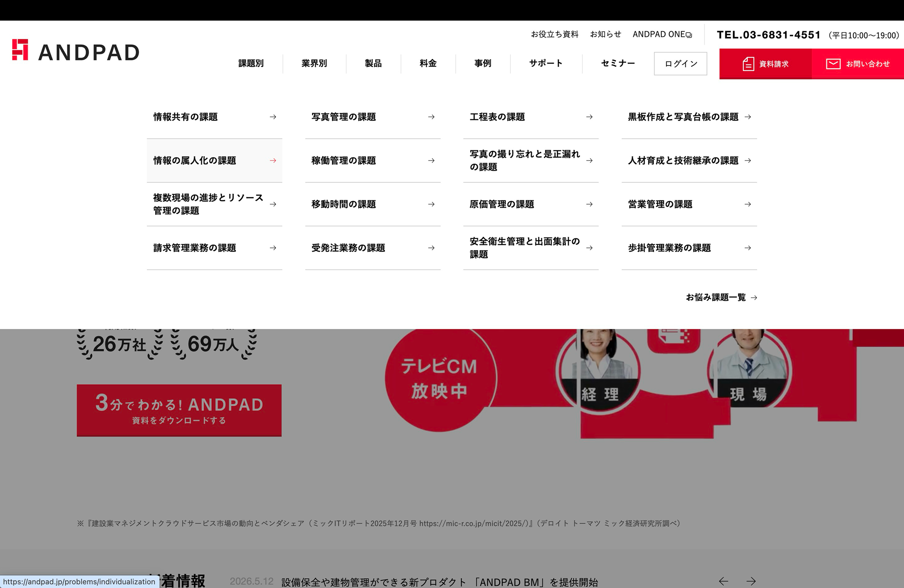Image resolution: width=904 pixels, height=588 pixels.
Task: Select 工程表の課題 menu entry
Action: (x=531, y=117)
